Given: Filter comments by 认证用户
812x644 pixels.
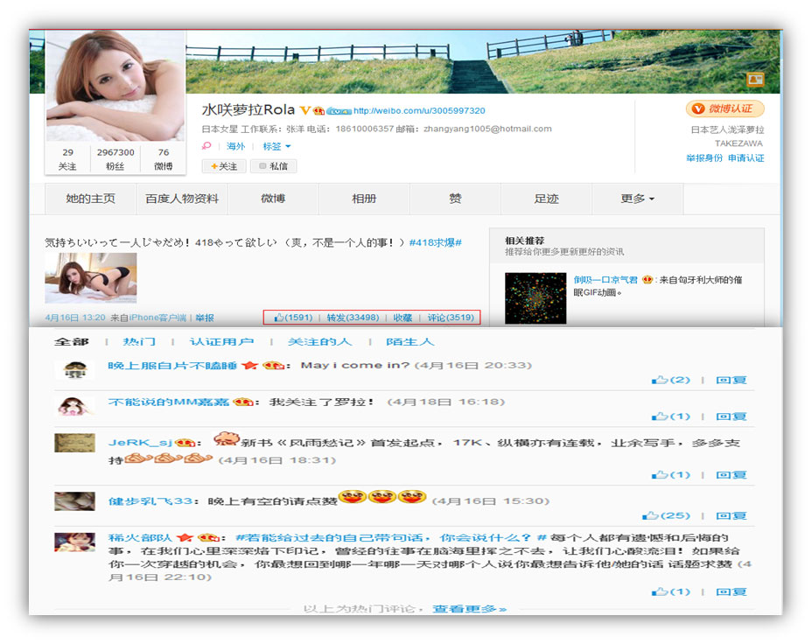Looking at the screenshot, I should pos(222,341).
